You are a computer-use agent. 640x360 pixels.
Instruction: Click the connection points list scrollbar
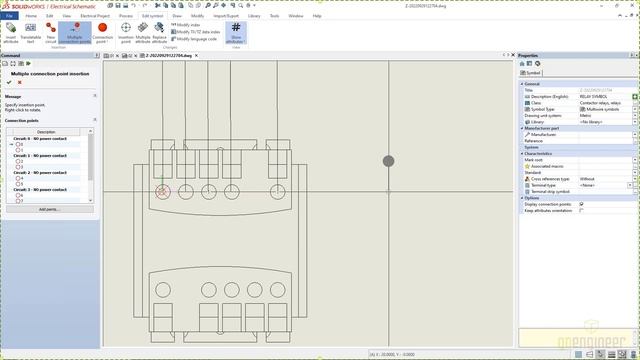(91, 165)
